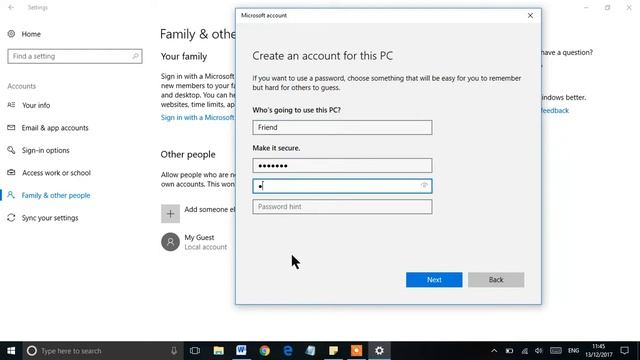The height and width of the screenshot is (360, 640).
Task: Click the back arrow in Settings window
Action: [11, 7]
